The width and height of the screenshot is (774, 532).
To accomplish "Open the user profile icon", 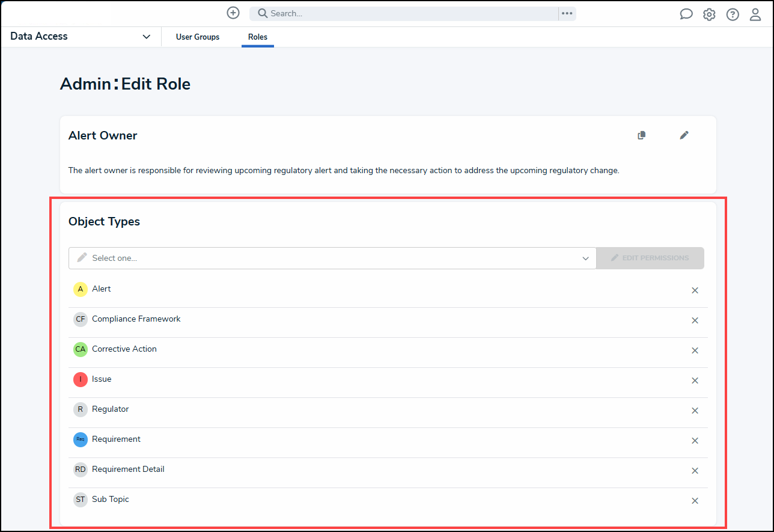I will click(755, 14).
